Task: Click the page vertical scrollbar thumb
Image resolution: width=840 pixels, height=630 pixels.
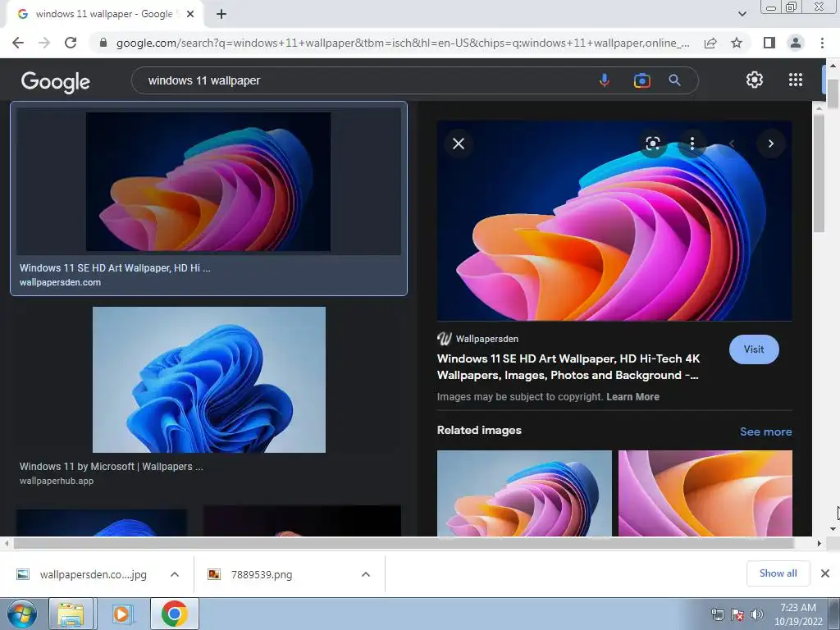Action: 833,94
